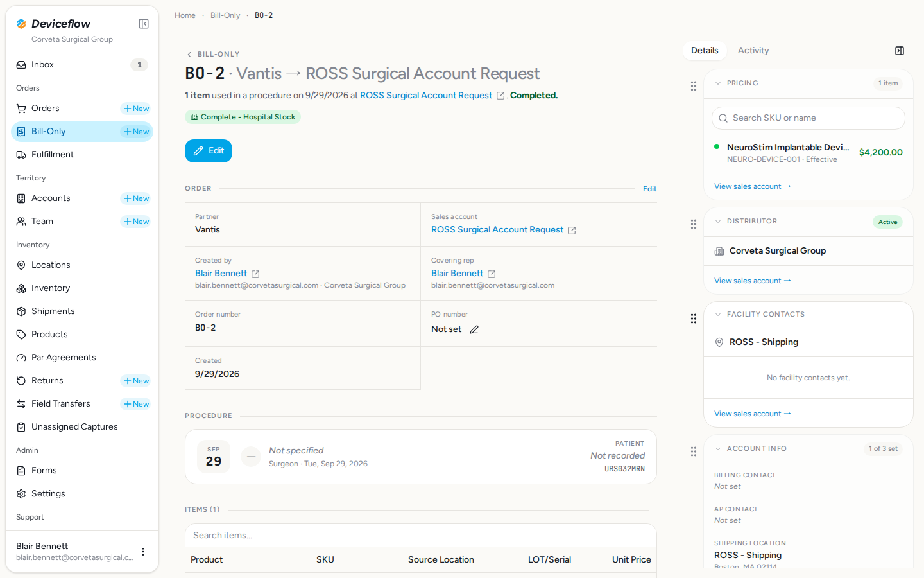
Task: Go to Home breadcrumb
Action: [185, 15]
